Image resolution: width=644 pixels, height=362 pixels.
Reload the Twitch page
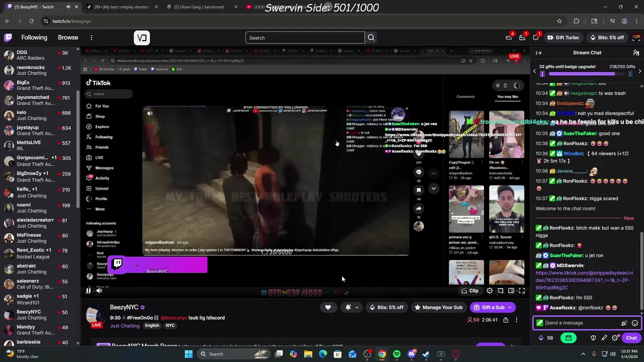[x=31, y=21]
